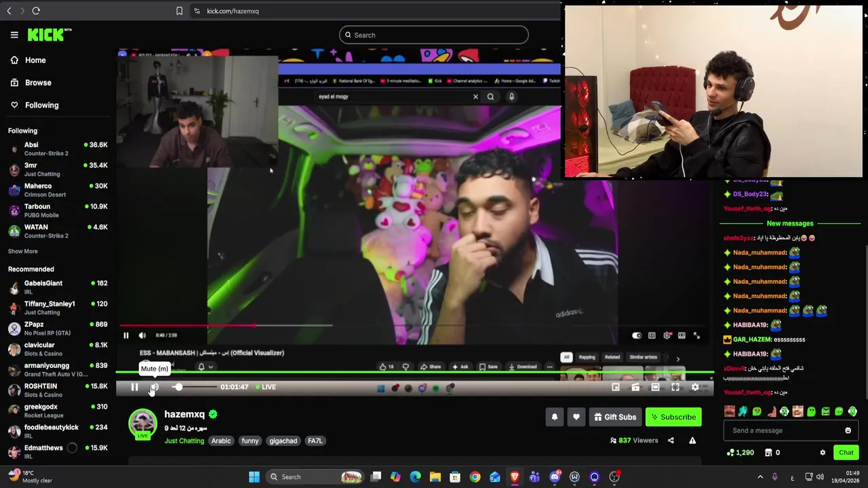Open File Explorer from taskbar
This screenshot has height=488, width=868.
(435, 476)
